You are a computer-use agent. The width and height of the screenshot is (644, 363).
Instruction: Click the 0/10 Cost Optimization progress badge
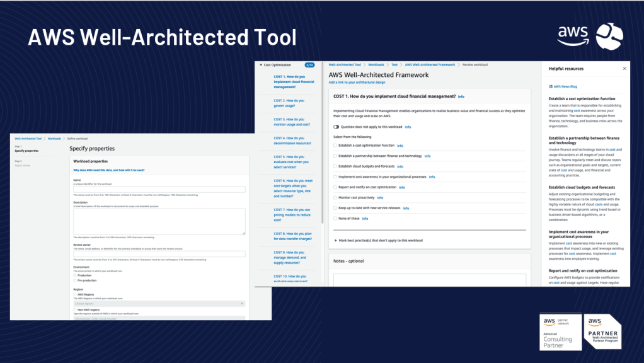[x=309, y=65]
